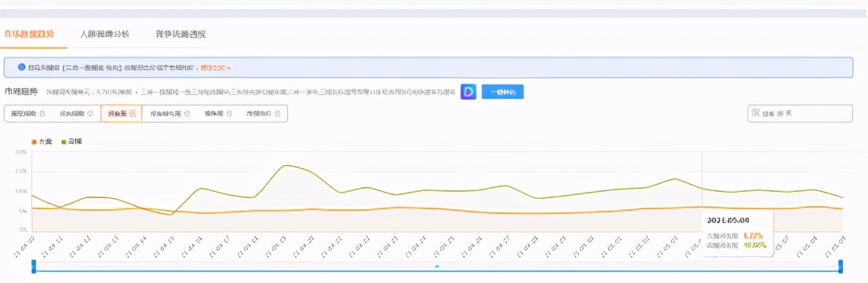Click the purple D assistant icon
This screenshot has height=283, width=868.
tap(469, 92)
